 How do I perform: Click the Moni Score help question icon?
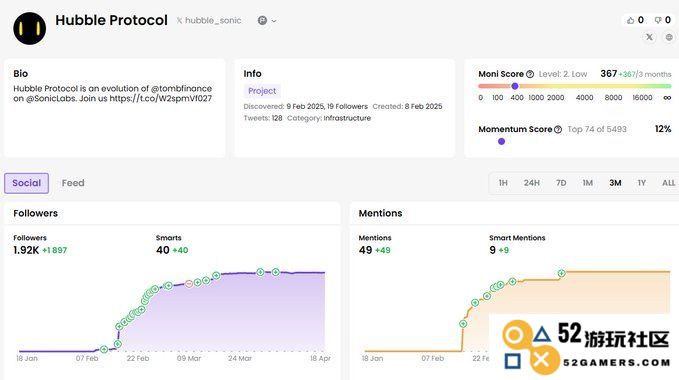pos(530,74)
